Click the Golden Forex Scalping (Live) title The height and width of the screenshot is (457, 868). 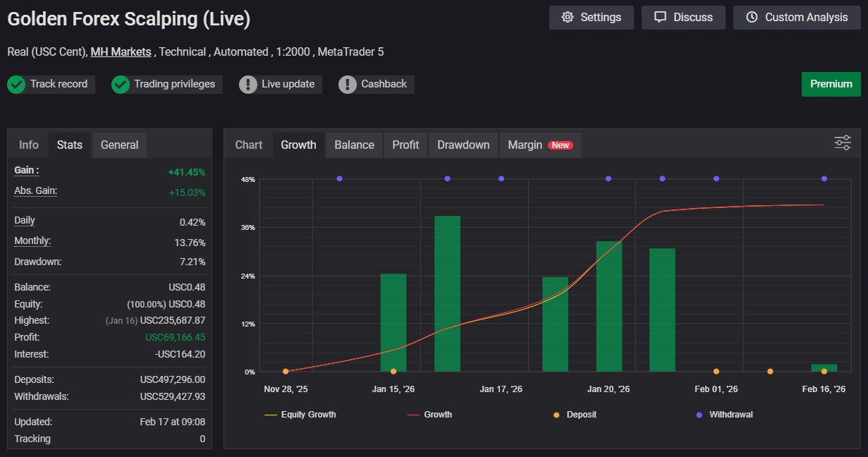click(x=129, y=19)
